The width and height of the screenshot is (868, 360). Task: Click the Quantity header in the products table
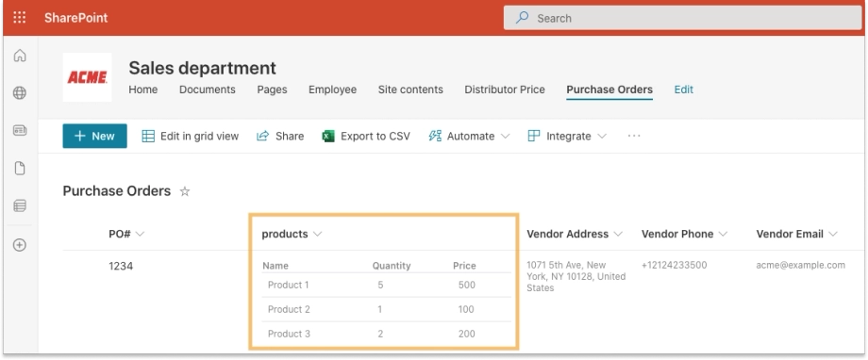point(392,266)
